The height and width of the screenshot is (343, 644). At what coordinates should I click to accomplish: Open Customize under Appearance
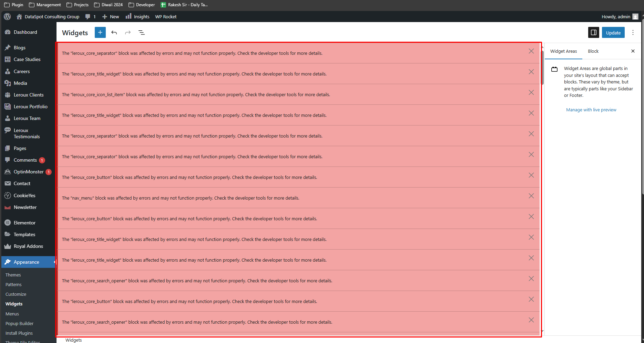pos(16,294)
